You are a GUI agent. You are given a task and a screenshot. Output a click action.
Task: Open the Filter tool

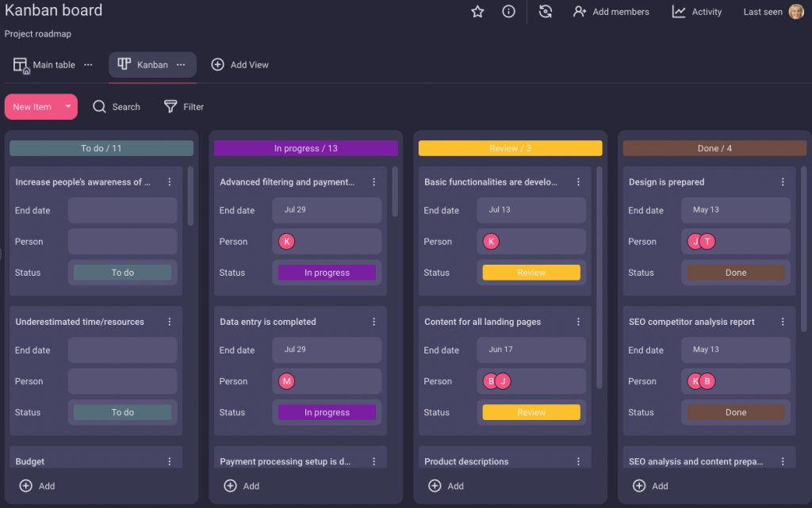click(x=183, y=106)
